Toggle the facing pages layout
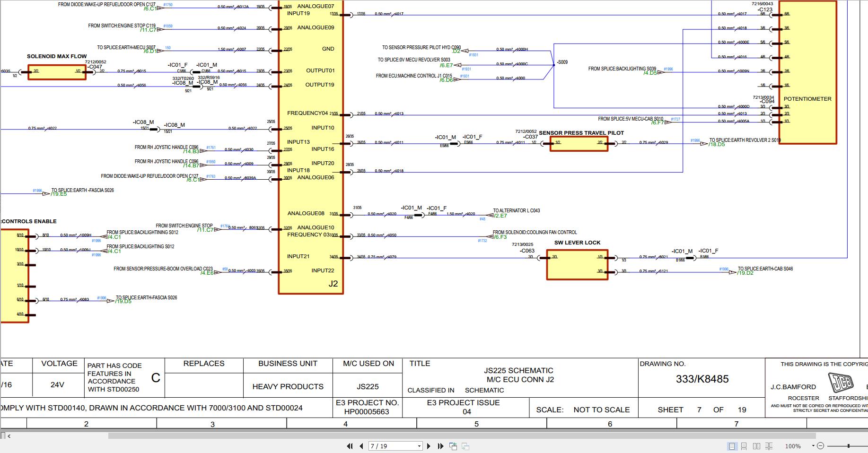Viewport: 868px width, 453px height. 757,446
